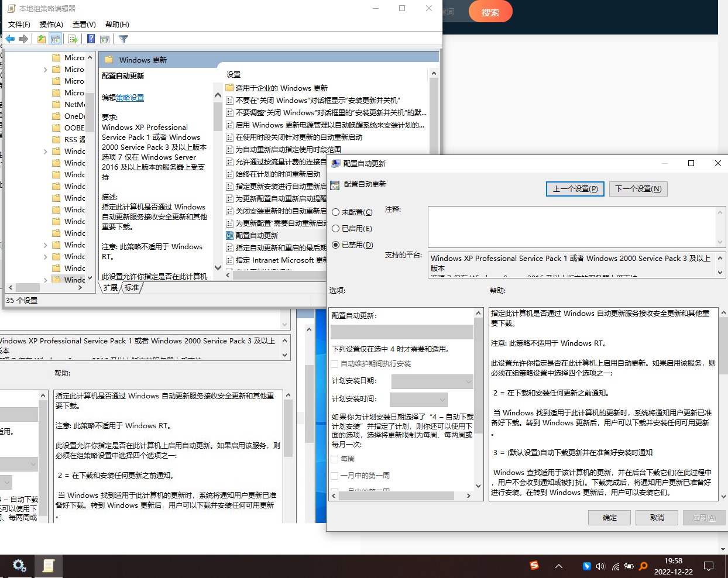This screenshot has height=578, width=728.
Task: Open help via blue question mark icon
Action: [x=91, y=39]
